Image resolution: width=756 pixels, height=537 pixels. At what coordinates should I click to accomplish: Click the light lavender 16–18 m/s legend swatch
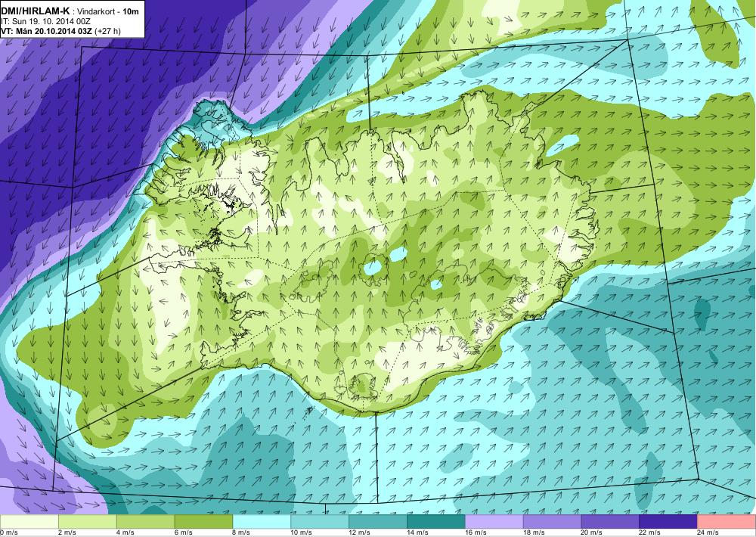(x=494, y=522)
